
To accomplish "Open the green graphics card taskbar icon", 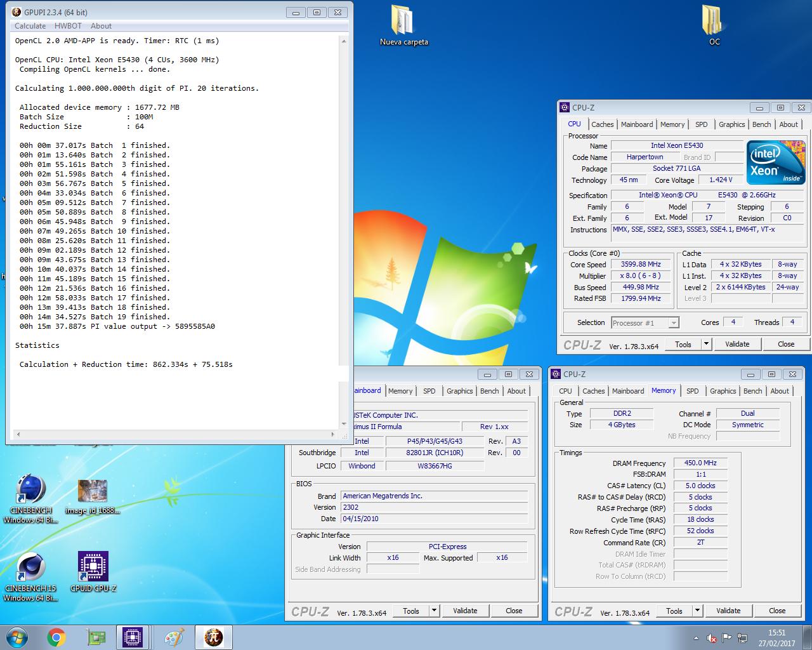I will click(96, 637).
